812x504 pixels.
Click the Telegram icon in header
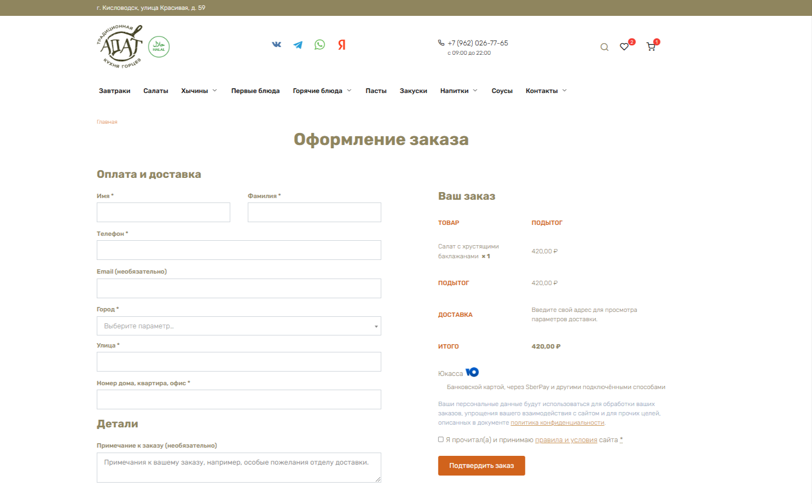(298, 45)
